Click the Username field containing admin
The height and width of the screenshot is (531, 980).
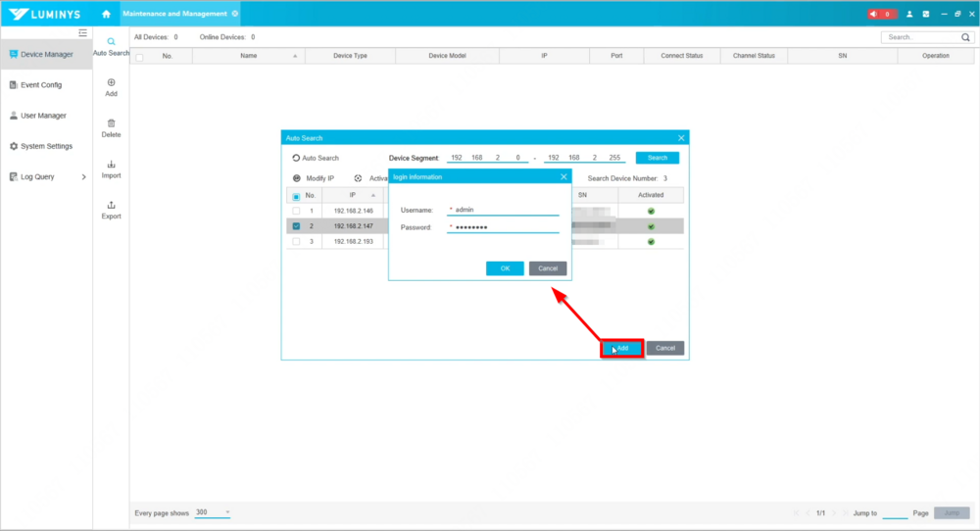coord(505,210)
